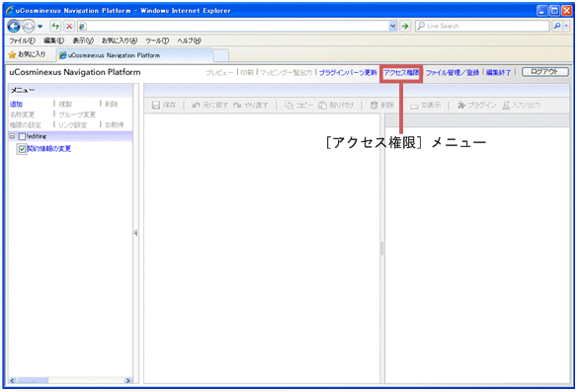578x392 pixels.
Task: Click the menu panel horizontal scrollbar thumb
Action: click(x=33, y=380)
